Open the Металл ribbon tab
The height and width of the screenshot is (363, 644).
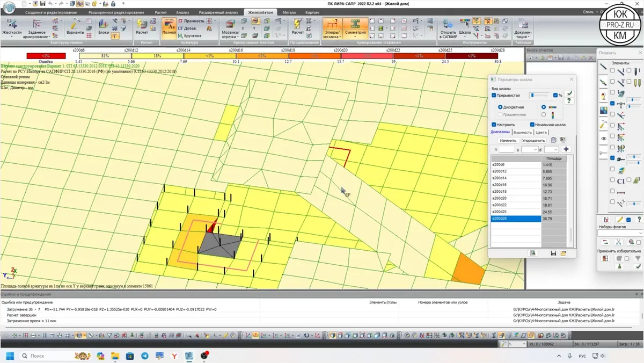pos(289,12)
